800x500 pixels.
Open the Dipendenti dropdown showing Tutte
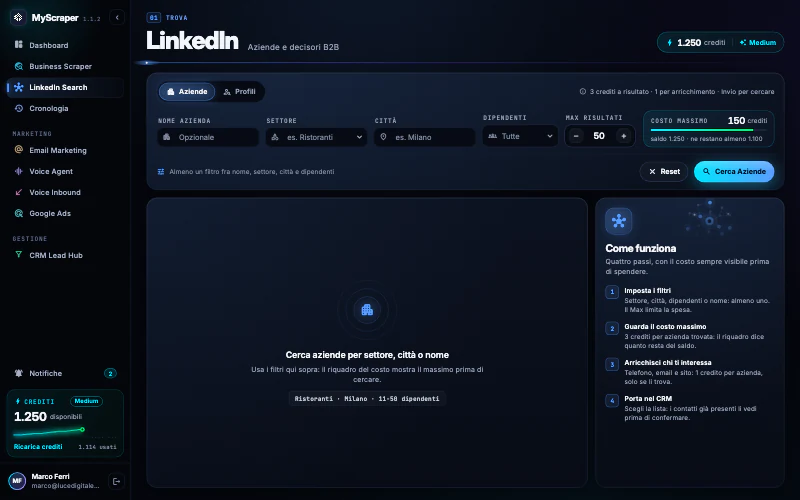point(520,136)
